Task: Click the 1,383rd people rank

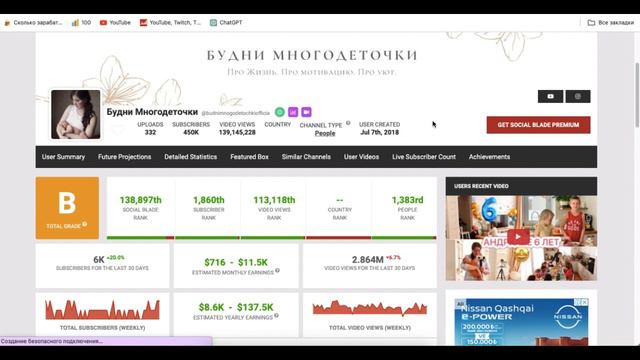Action: (x=407, y=200)
